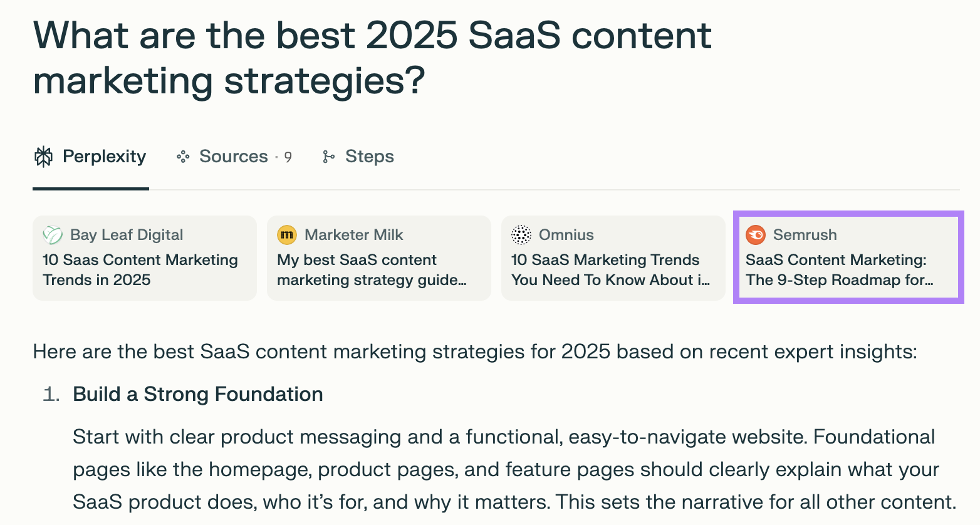Screen dimensions: 980x525
Task: Click the Steps branch icon
Action: (x=328, y=157)
